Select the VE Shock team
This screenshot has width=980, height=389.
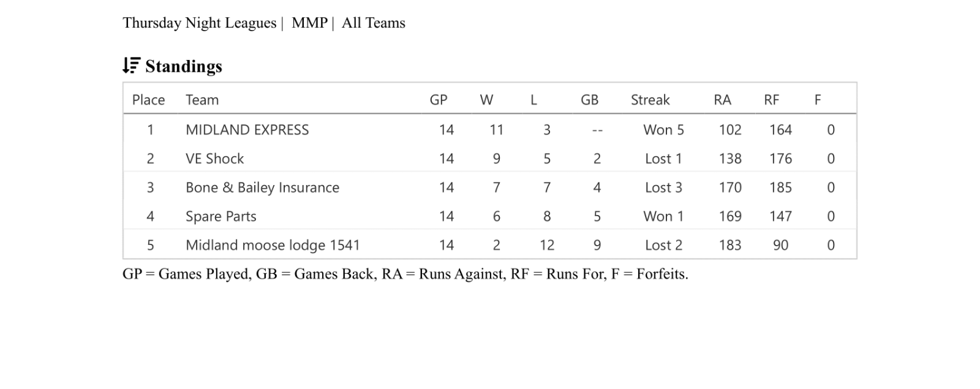(x=214, y=159)
